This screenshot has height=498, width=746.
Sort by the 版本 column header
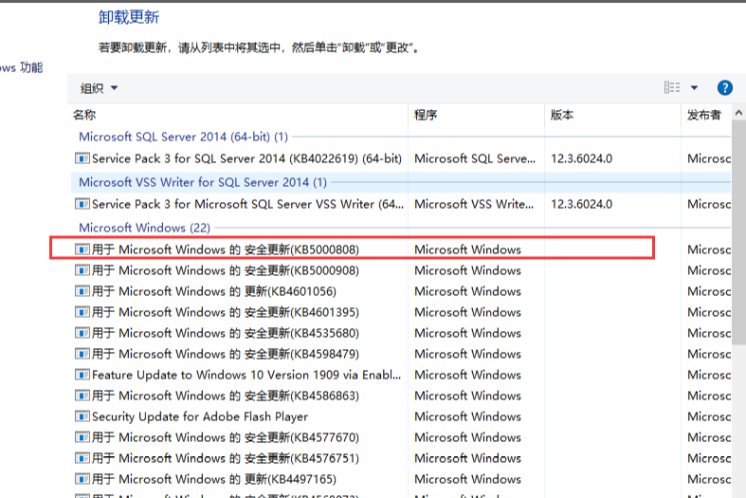point(562,115)
